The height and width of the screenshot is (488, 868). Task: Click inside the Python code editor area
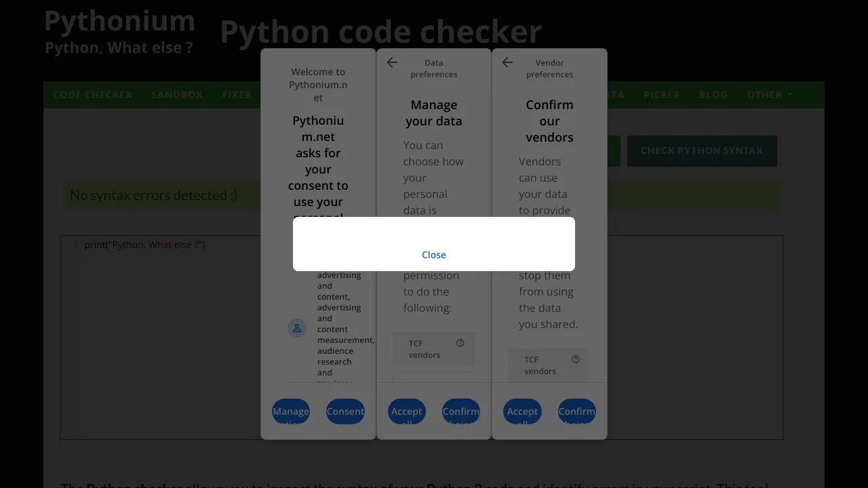(x=422, y=338)
